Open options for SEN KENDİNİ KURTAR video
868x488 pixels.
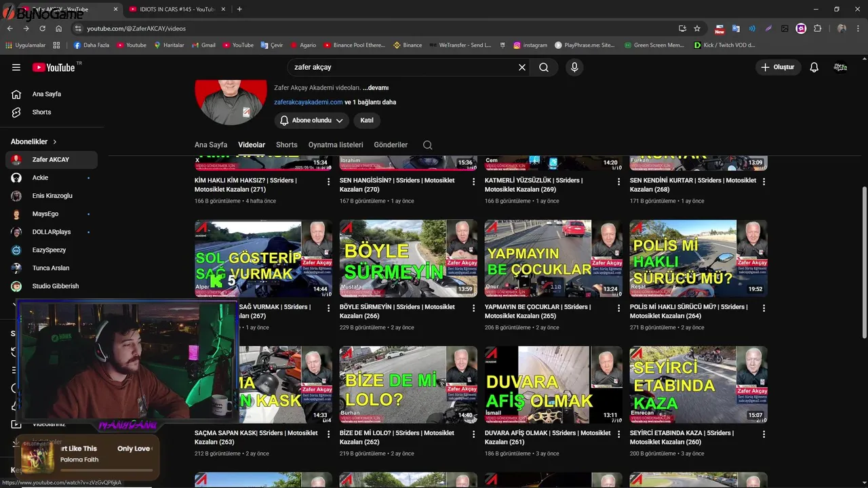(764, 182)
